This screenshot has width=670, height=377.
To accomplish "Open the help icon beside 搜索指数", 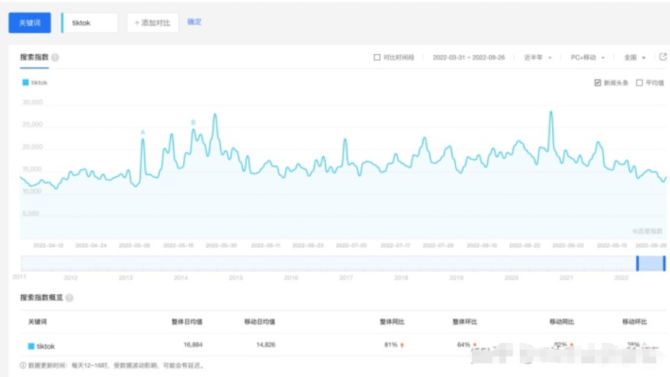I will [55, 57].
